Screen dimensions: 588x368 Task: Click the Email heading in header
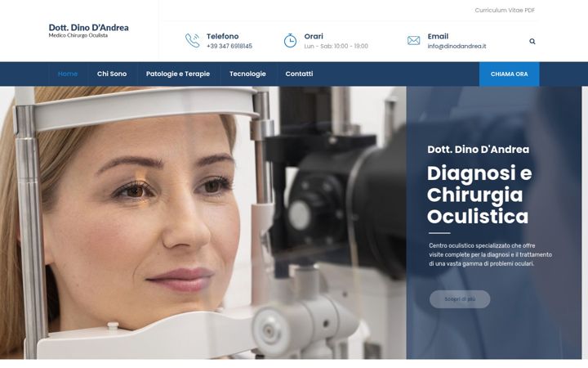pyautogui.click(x=438, y=37)
